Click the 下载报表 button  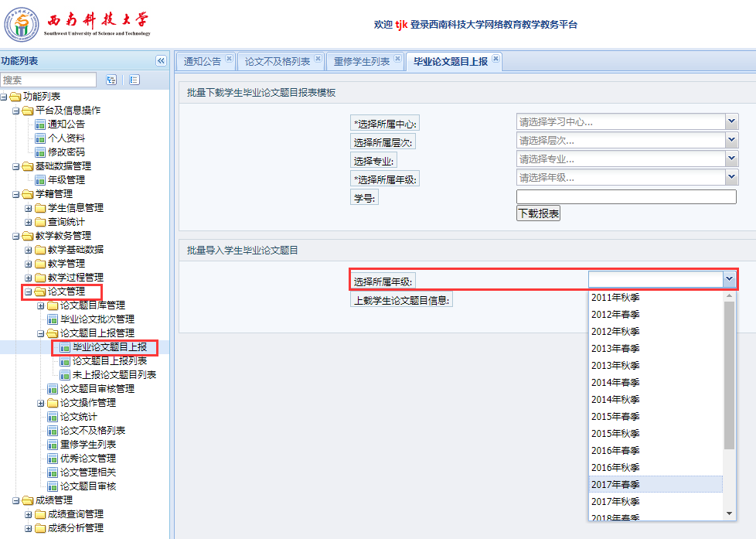[x=538, y=213]
